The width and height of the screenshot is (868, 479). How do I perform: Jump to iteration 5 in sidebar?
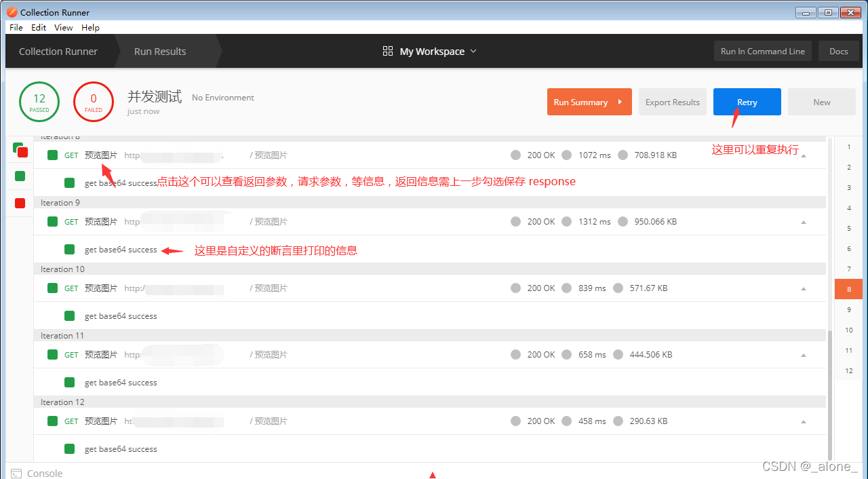(x=848, y=229)
